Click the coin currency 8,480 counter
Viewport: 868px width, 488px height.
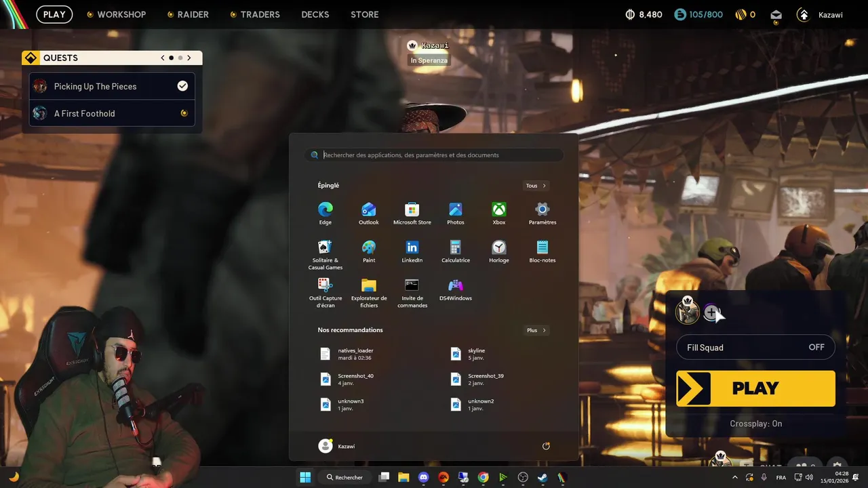644,14
